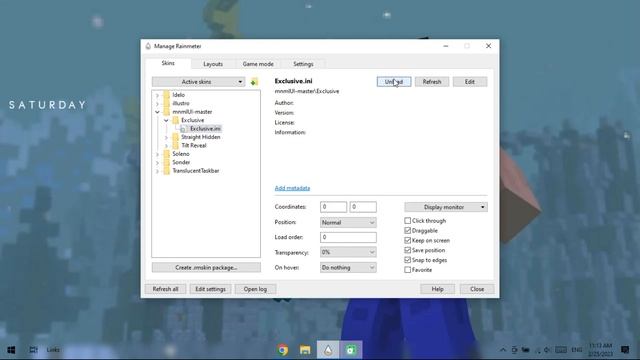Switch to the Settings tab
The height and width of the screenshot is (360, 640).
pos(303,64)
